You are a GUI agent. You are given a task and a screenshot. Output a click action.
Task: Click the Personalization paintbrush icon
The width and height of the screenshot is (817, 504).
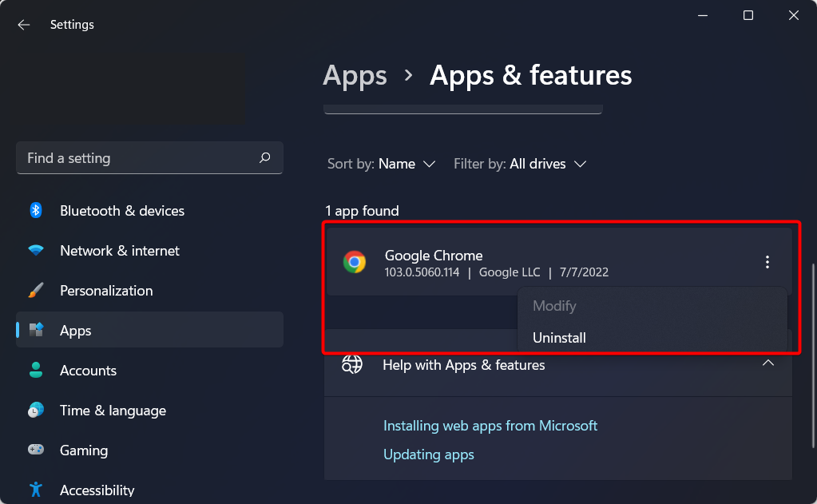[35, 290]
